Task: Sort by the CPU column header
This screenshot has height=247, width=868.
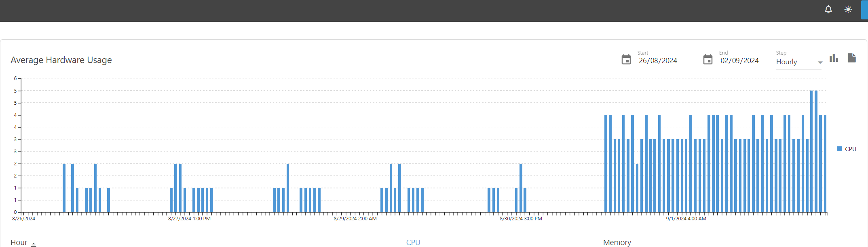Action: click(413, 243)
